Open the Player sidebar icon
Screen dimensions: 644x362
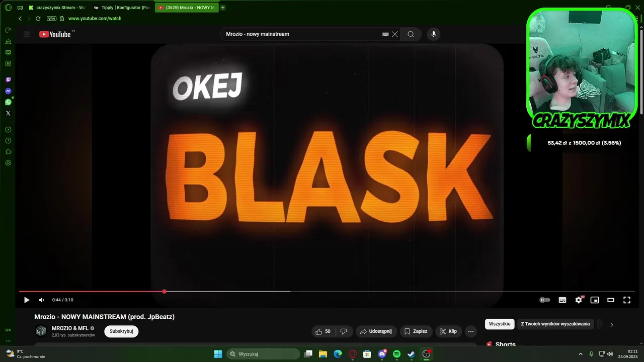8,130
